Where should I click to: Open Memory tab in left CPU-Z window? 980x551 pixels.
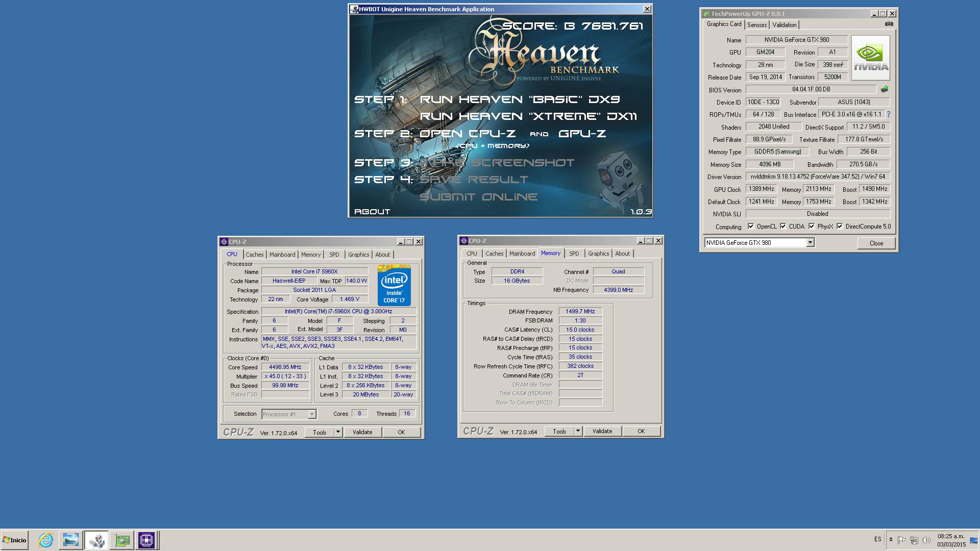(311, 255)
